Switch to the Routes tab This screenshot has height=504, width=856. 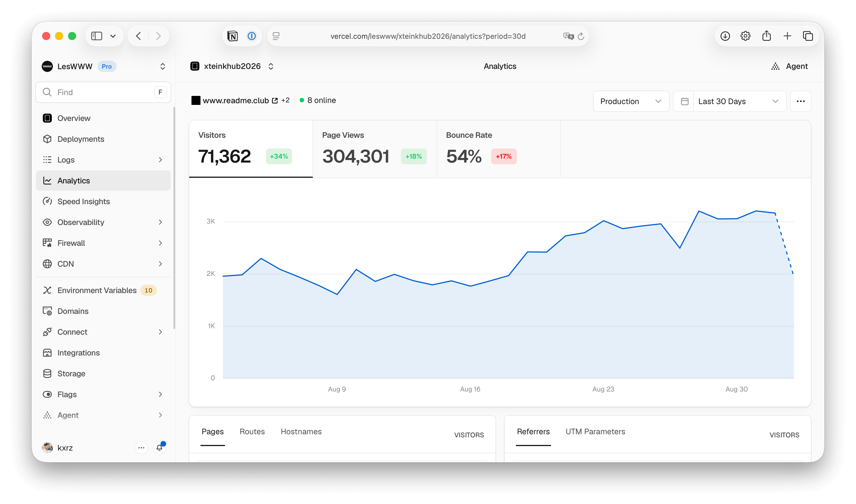coord(252,431)
